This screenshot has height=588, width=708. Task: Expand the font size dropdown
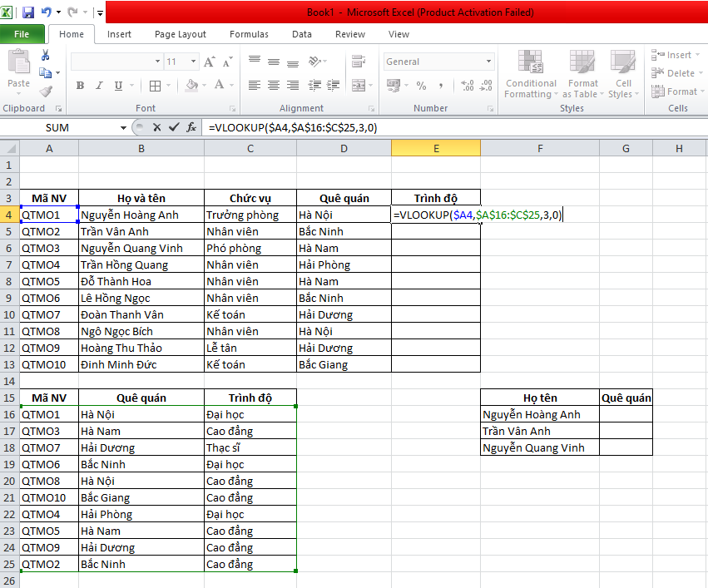point(193,62)
